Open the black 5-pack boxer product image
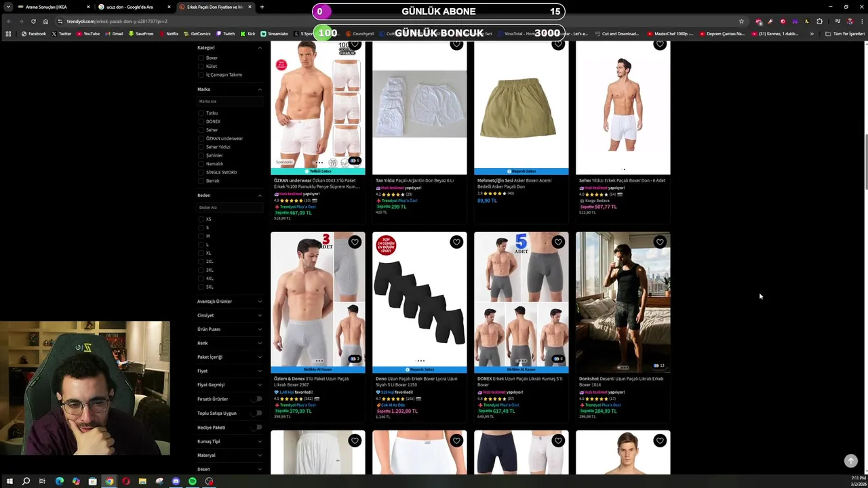Viewport: 868px width, 488px height. point(420,300)
